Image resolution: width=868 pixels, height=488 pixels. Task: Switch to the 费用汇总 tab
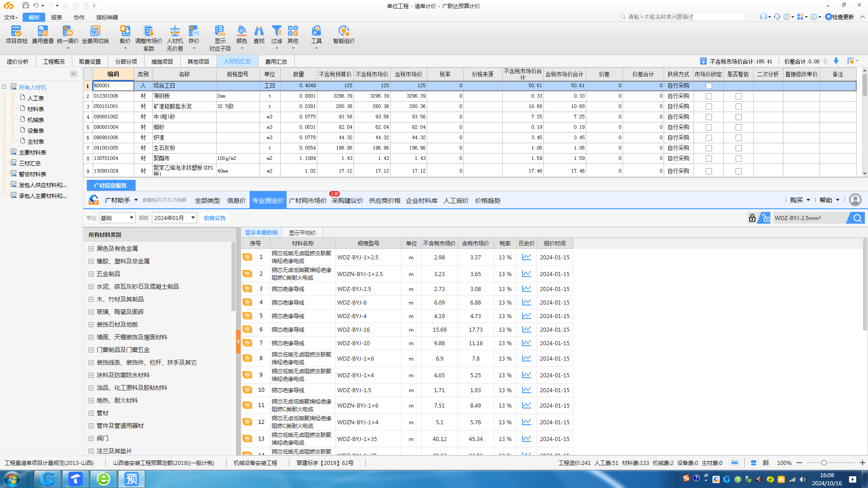pyautogui.click(x=276, y=61)
